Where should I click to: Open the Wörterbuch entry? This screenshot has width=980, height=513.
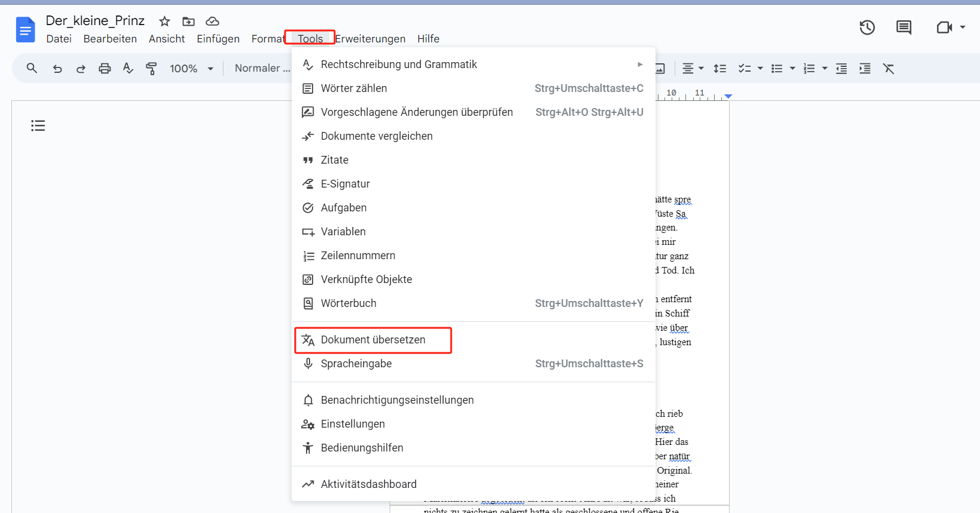pyautogui.click(x=473, y=303)
